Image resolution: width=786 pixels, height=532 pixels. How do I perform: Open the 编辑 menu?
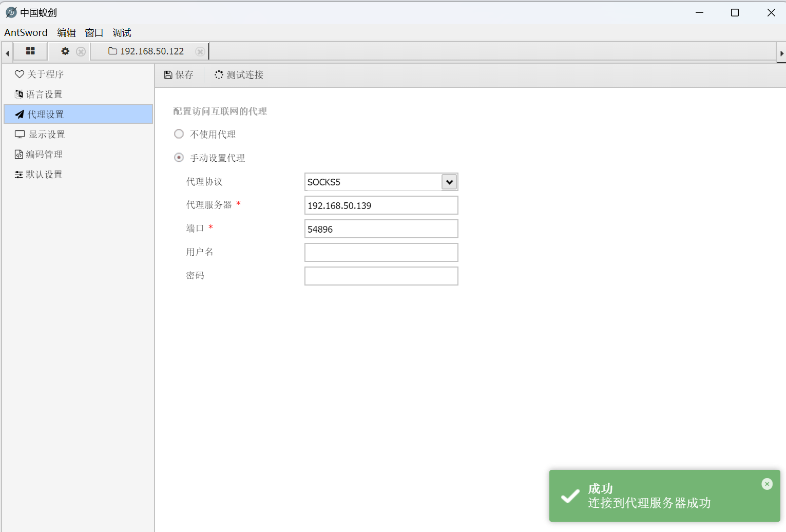coord(66,32)
